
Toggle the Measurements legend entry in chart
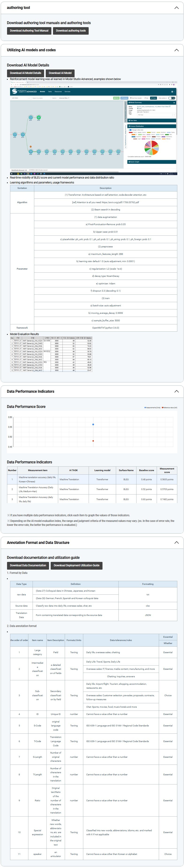(152, 408)
